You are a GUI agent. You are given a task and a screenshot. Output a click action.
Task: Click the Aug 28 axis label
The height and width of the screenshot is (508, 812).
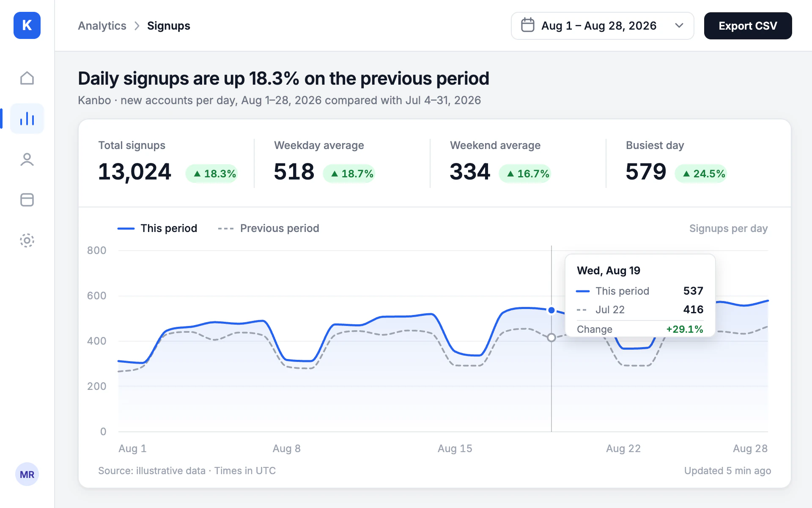point(750,448)
